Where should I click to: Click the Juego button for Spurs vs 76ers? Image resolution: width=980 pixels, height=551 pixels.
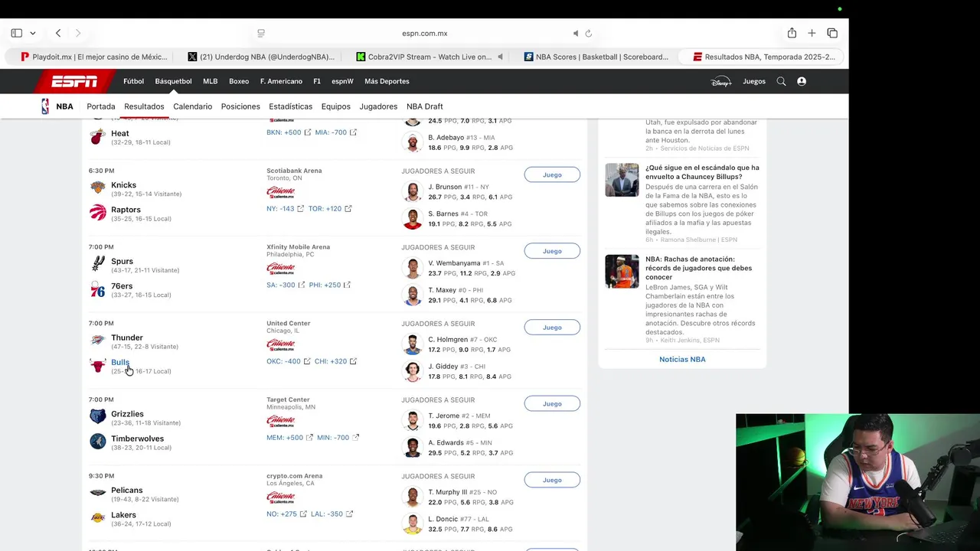[x=552, y=251]
